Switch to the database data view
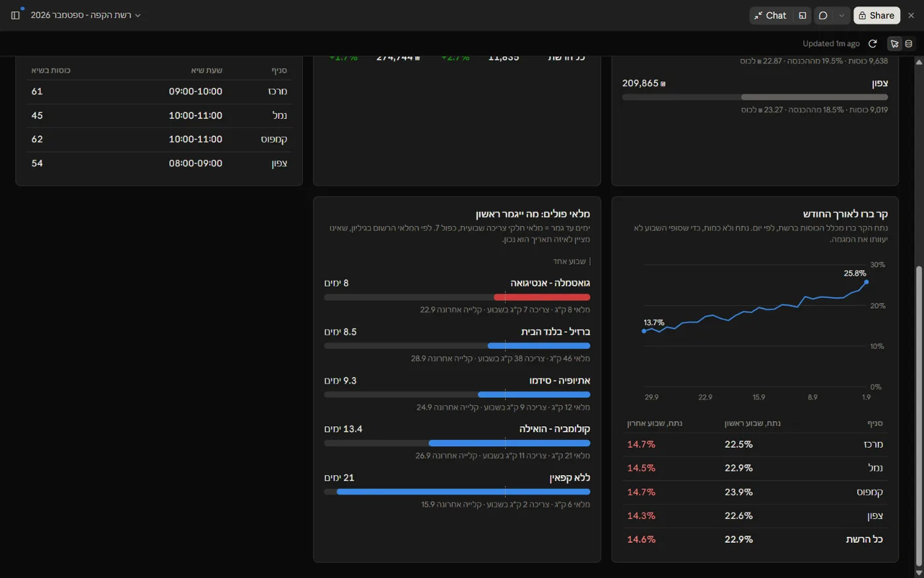Screen dimensions: 924x578 [909, 44]
